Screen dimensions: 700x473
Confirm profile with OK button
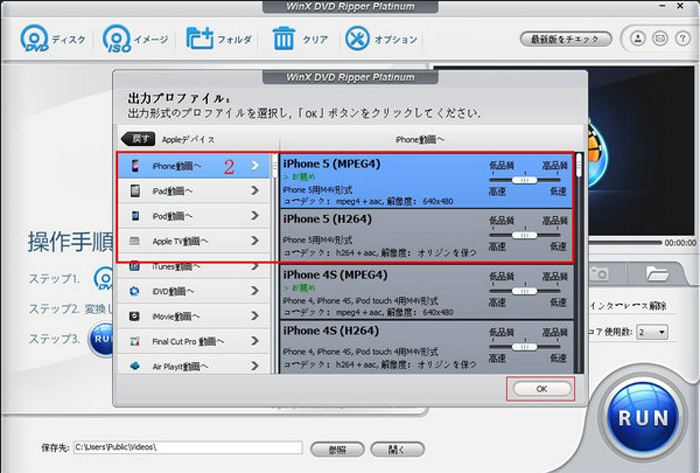coord(542,389)
